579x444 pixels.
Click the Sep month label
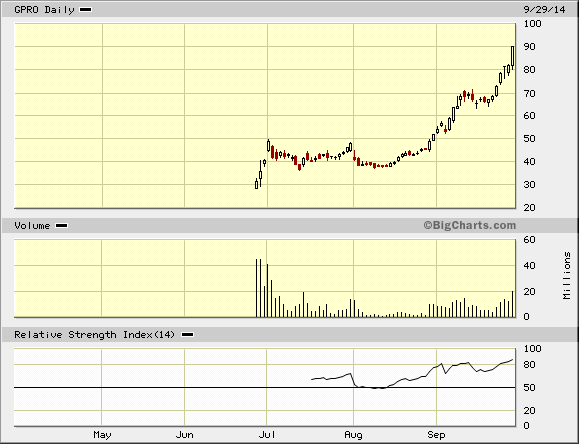point(436,435)
